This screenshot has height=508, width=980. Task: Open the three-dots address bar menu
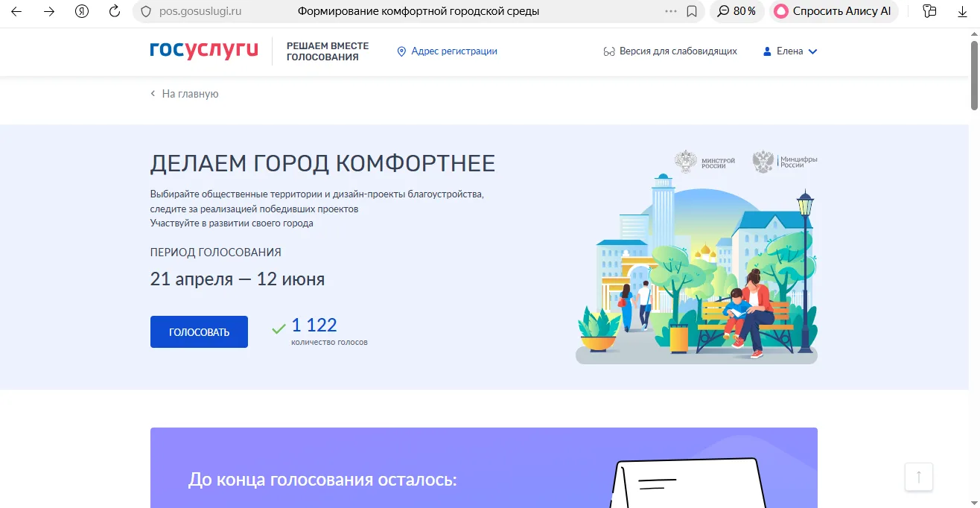point(671,11)
